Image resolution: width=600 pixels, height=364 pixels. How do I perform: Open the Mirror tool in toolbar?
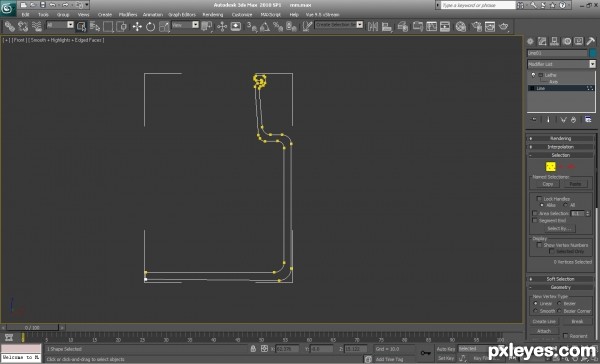372,26
